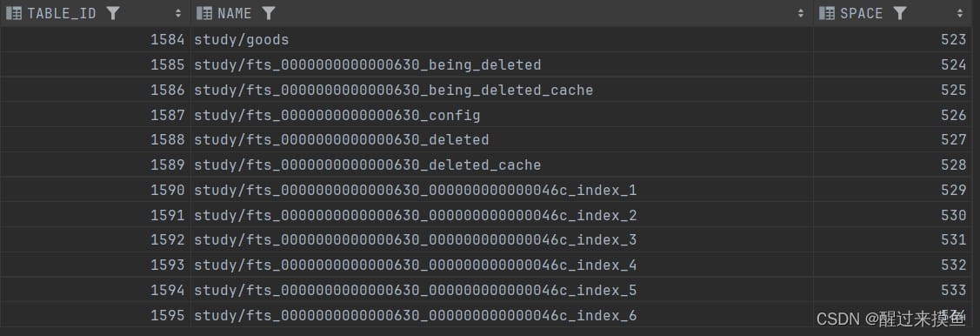Select SPACE cell 525
This screenshot has height=336, width=980.
point(892,90)
